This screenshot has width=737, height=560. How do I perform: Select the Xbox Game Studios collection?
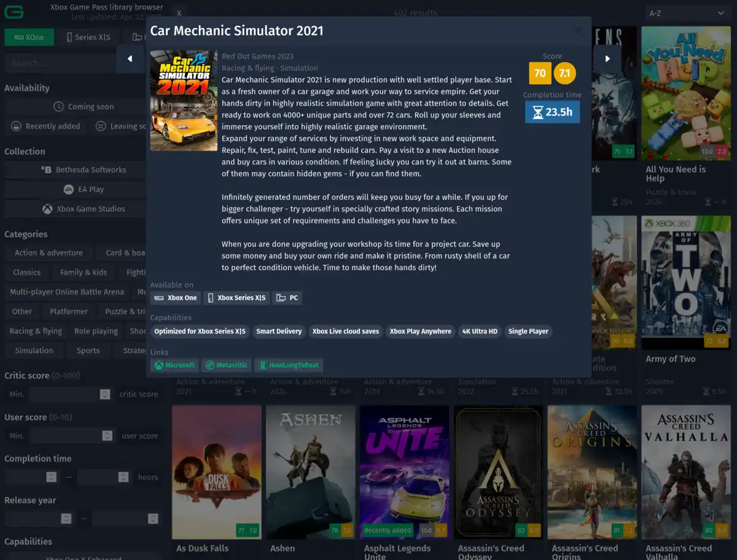84,209
